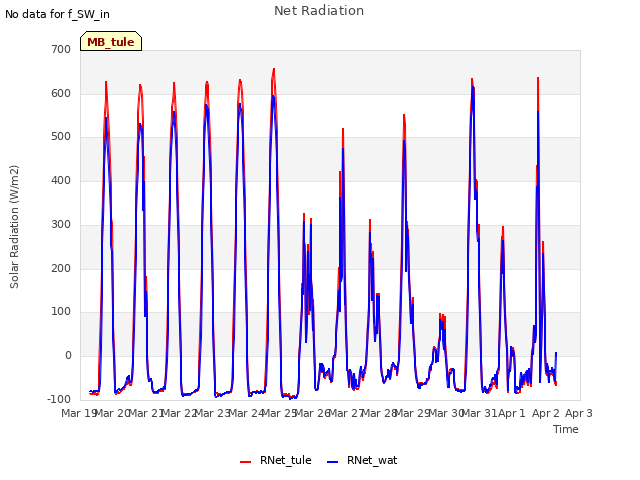Toggle the RNet_wat legend entry

coord(362,460)
